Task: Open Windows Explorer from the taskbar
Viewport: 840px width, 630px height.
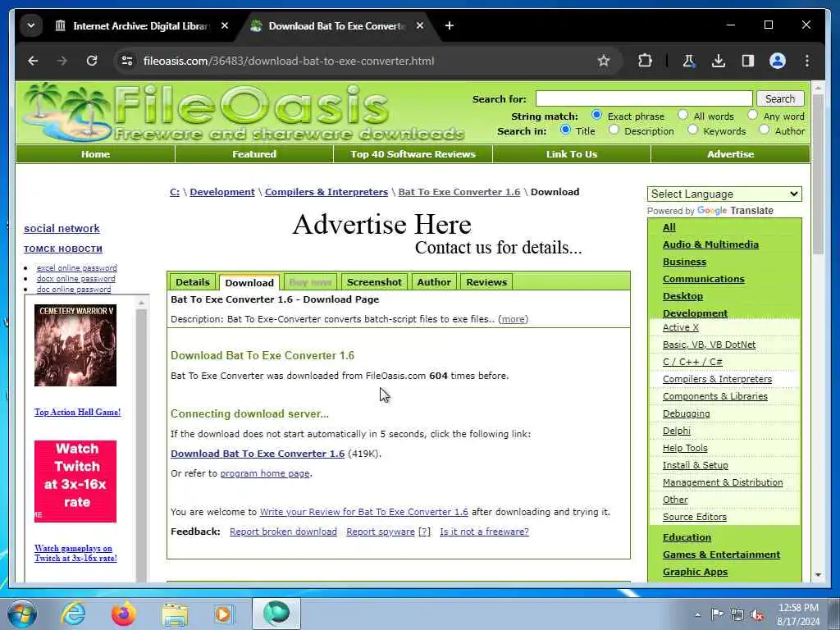Action: point(175,614)
